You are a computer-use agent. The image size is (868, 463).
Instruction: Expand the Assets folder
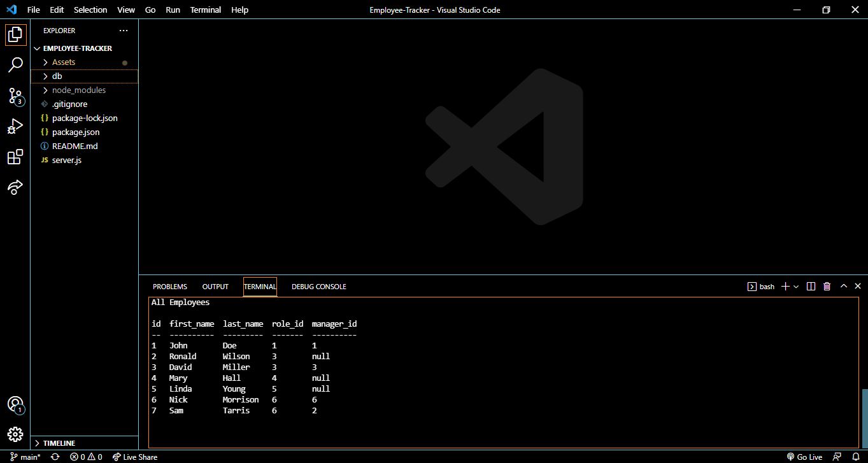point(84,62)
